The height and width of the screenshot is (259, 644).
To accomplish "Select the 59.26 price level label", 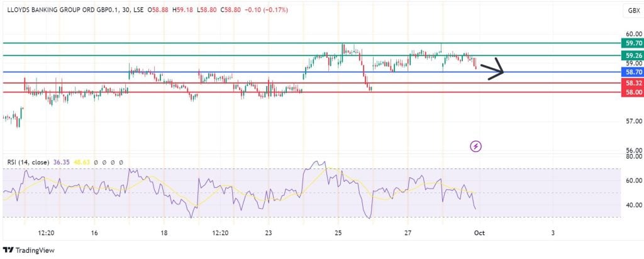I will (x=631, y=55).
